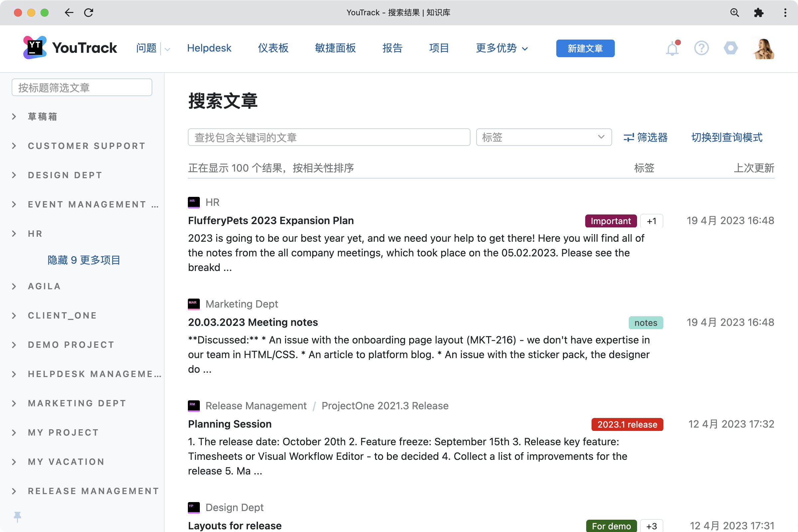Open the administration hexagon settings icon

[730, 48]
